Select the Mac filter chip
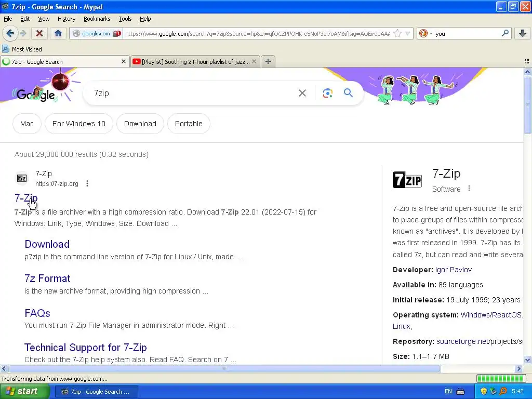Screen dimensions: 532x399 [x=27, y=124]
